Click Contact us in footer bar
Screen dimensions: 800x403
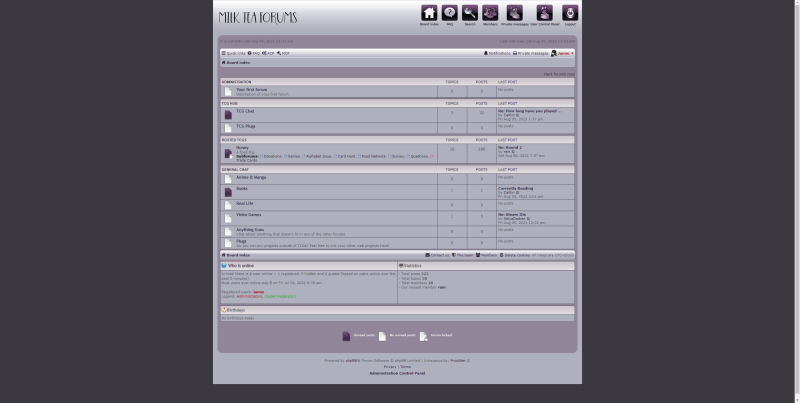(437, 255)
